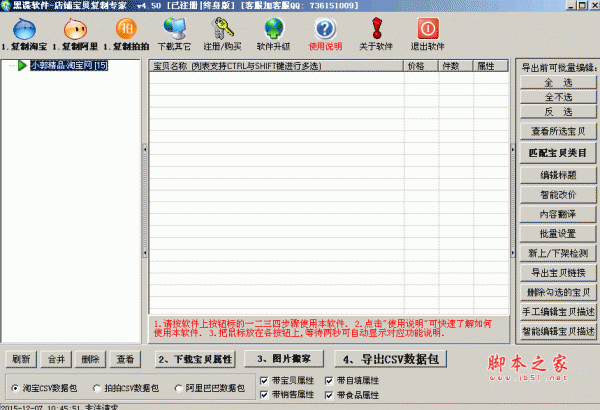Open 批量设置 button
This screenshot has width=600, height=410.
[558, 234]
